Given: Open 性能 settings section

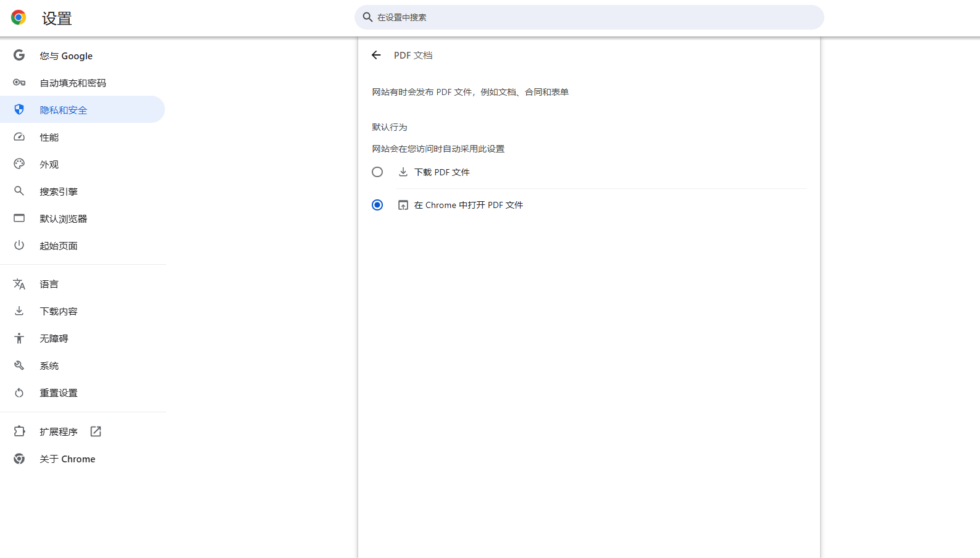Looking at the screenshot, I should point(82,137).
